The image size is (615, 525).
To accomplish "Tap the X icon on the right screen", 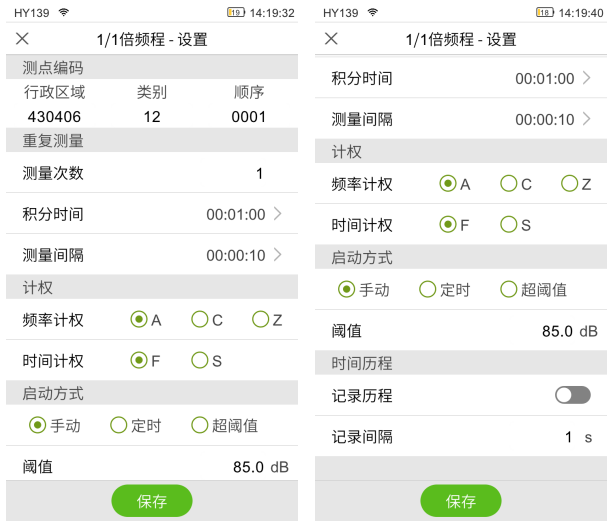I will pyautogui.click(x=332, y=39).
